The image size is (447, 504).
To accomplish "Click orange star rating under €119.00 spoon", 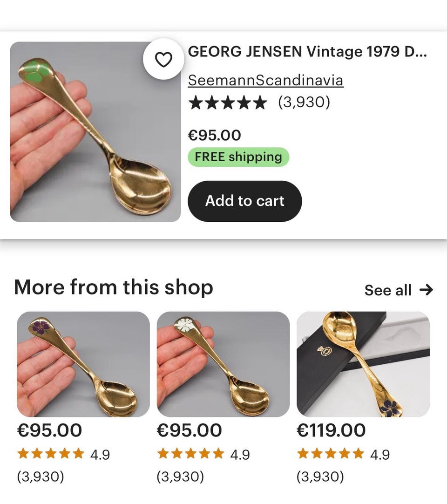I will tap(331, 454).
